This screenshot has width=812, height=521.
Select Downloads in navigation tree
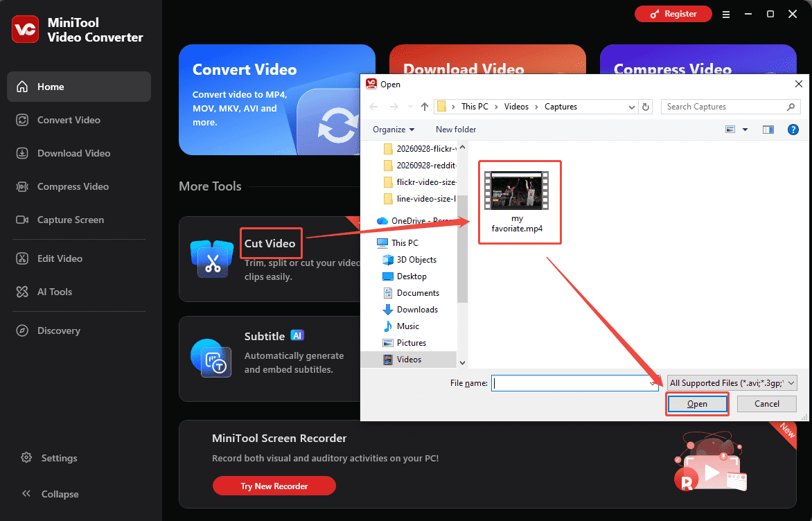coord(410,309)
